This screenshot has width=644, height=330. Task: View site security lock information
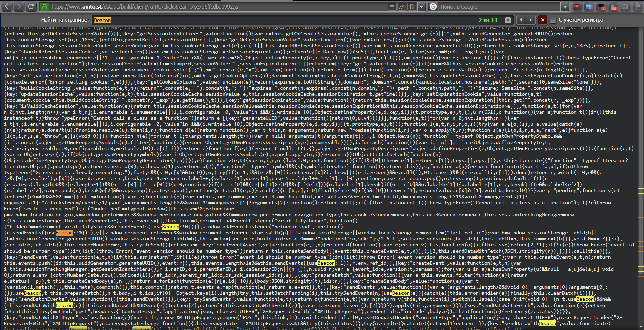[x=44, y=7]
